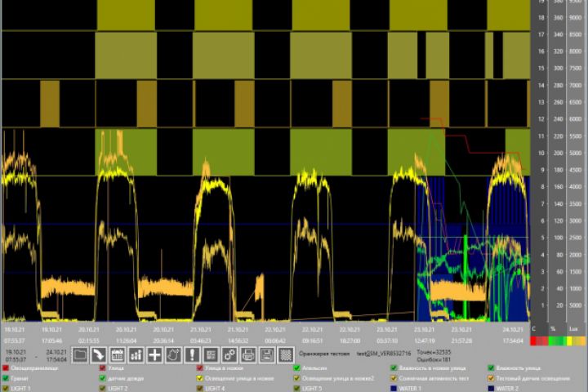588x392 pixels.
Task: Select the % axis unit header
Action: [552, 329]
